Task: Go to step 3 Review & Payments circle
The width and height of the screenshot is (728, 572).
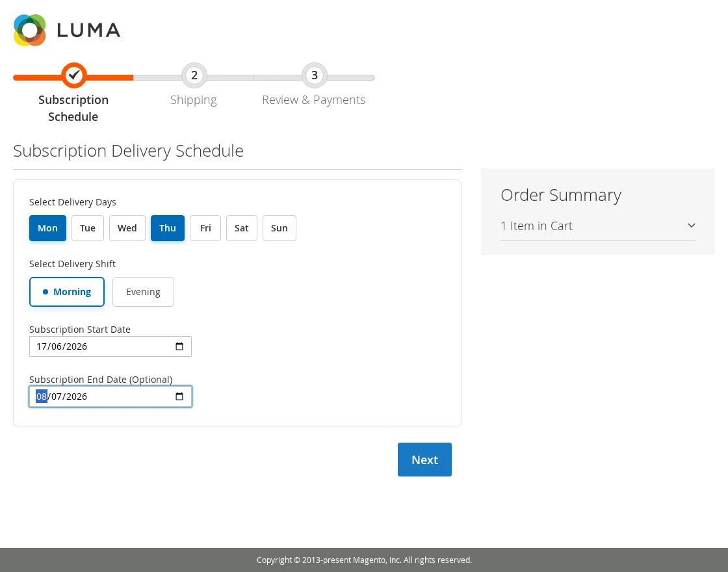Action: pos(315,75)
